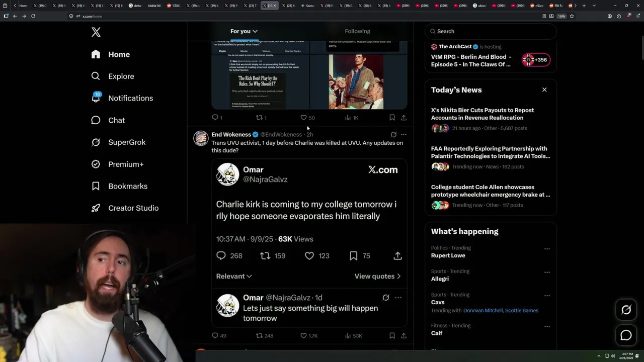Close the Today's News panel

click(544, 90)
